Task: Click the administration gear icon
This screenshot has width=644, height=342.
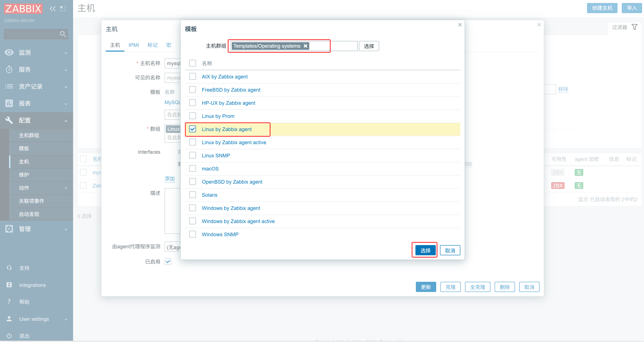Action: coord(9,229)
